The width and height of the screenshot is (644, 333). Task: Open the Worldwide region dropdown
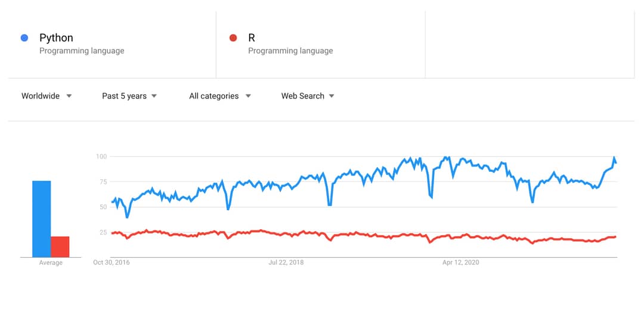(x=47, y=96)
